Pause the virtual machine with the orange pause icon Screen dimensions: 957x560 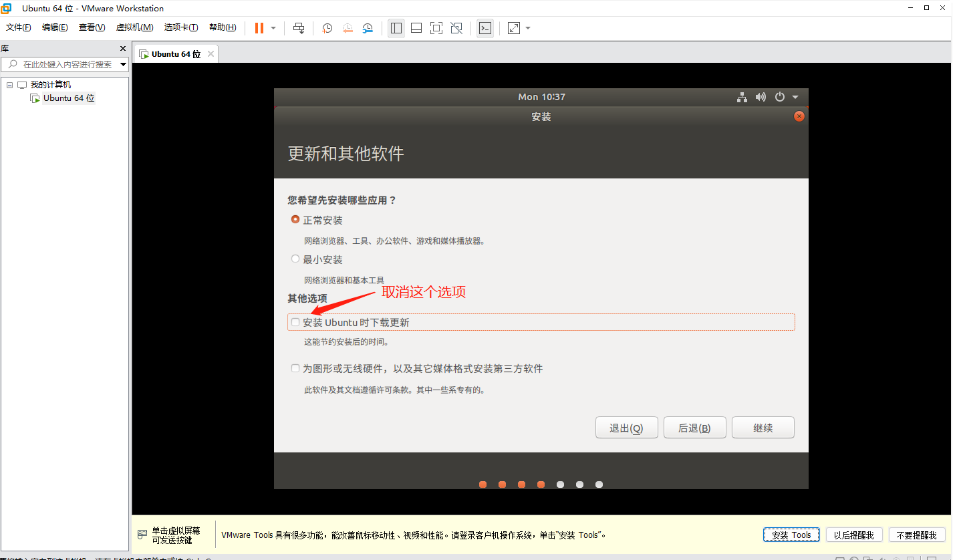click(259, 28)
